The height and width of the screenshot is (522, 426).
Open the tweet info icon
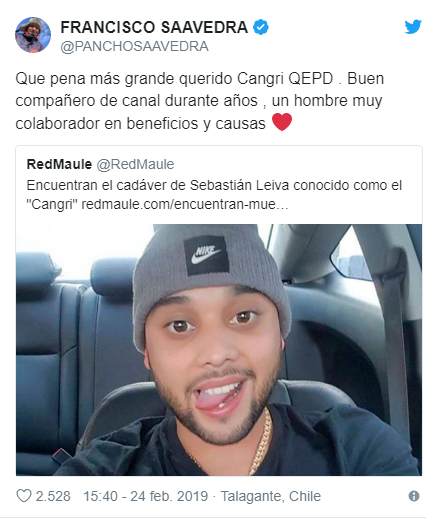[414, 496]
